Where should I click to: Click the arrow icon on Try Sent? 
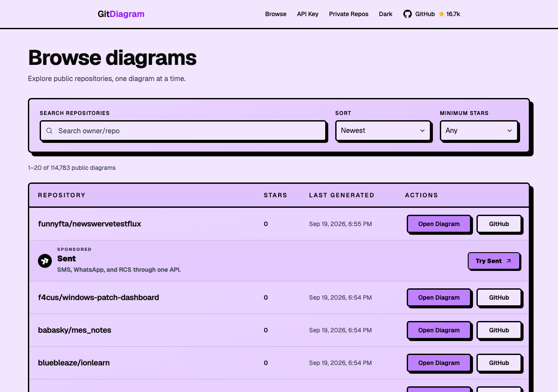(x=509, y=261)
